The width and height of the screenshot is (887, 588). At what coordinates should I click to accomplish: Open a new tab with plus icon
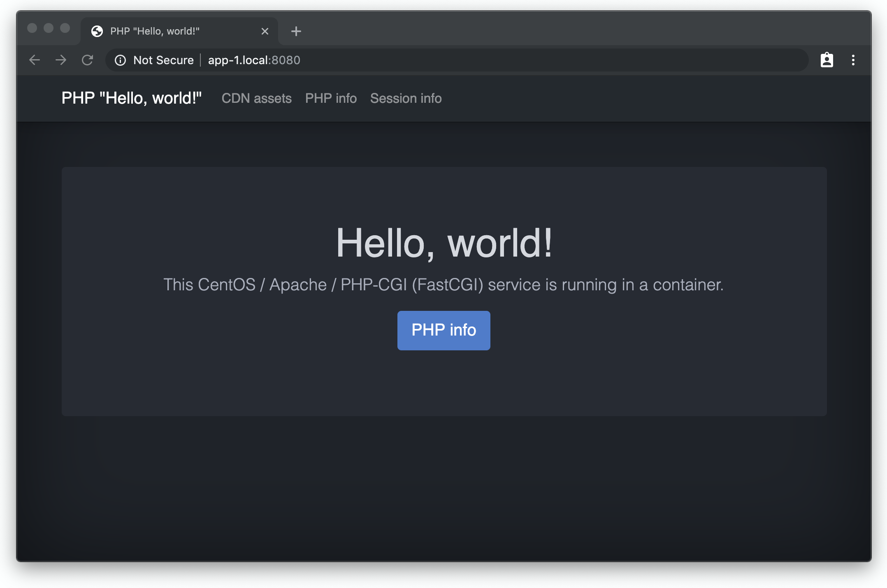coord(296,31)
